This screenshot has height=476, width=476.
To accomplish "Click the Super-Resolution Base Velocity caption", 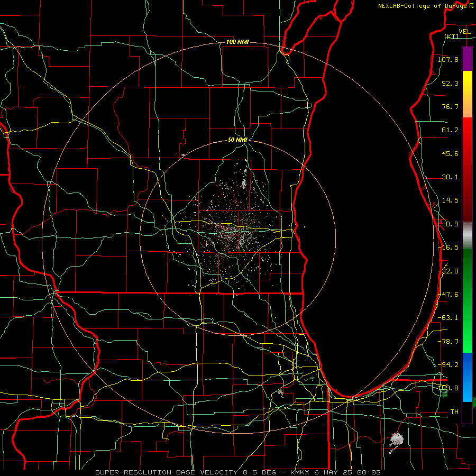I will (237, 472).
